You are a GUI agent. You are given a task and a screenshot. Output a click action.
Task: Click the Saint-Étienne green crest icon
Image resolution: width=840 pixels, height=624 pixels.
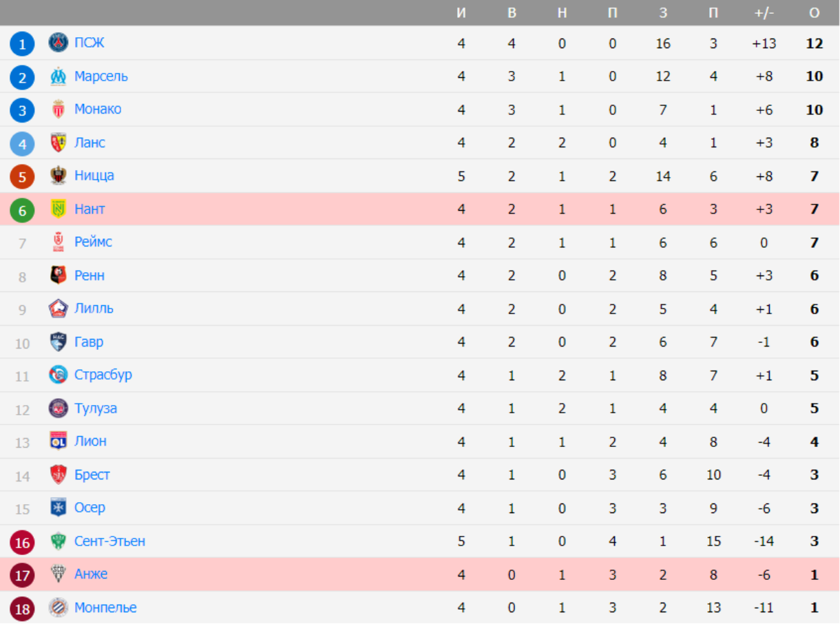[59, 541]
